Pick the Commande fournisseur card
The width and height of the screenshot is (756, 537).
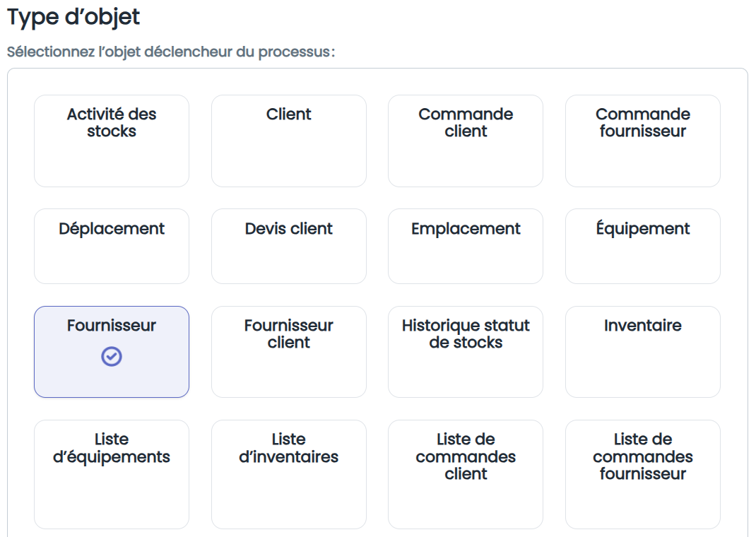point(643,141)
